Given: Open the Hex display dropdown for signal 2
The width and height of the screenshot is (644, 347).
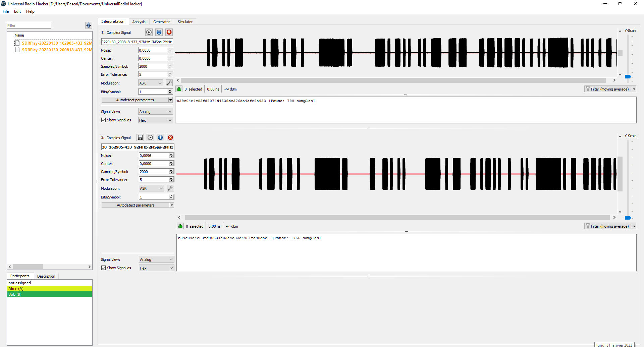Looking at the screenshot, I should pos(157,268).
